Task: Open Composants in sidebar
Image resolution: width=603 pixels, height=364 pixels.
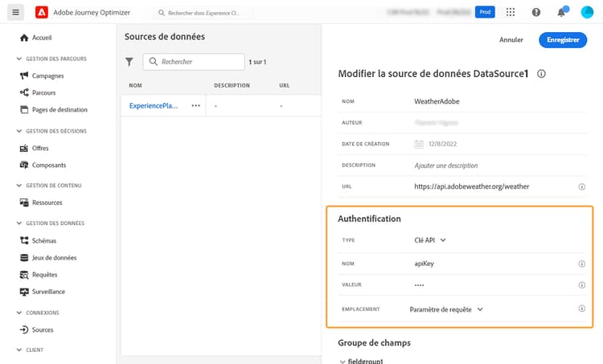Action: (49, 165)
